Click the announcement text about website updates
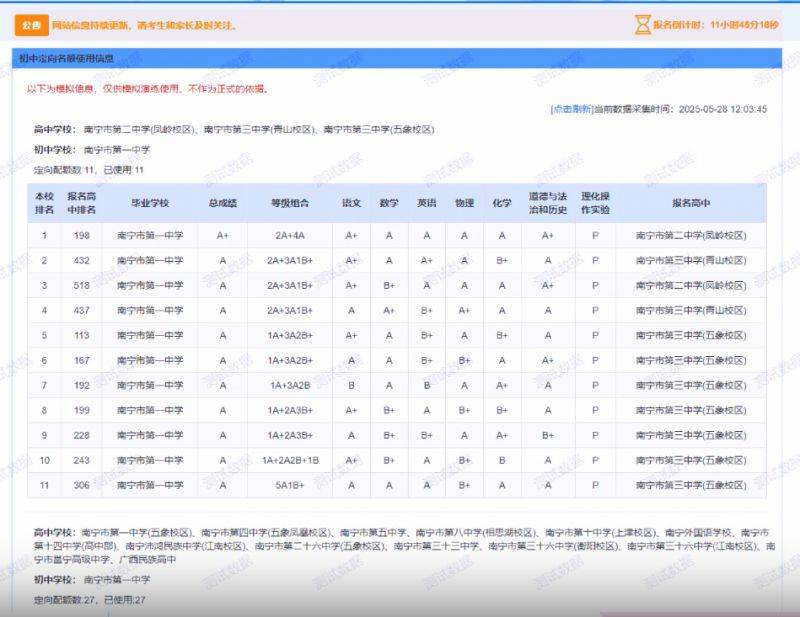800x617 pixels. pyautogui.click(x=144, y=25)
